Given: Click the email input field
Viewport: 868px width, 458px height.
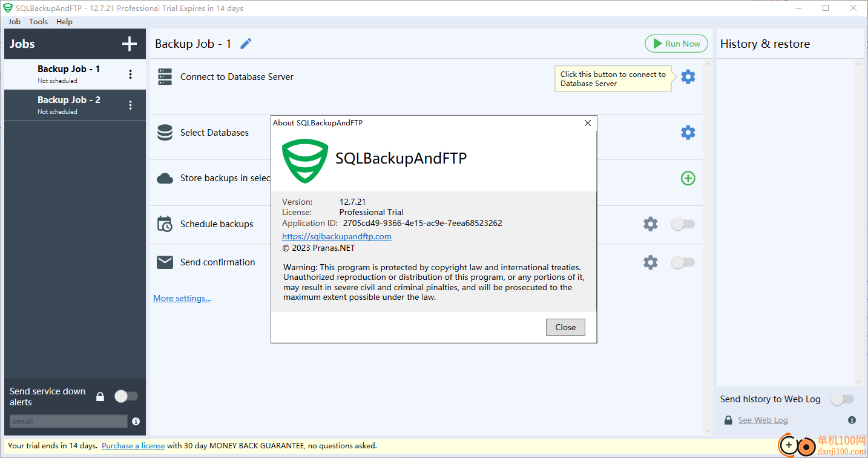Looking at the screenshot, I should [x=68, y=421].
